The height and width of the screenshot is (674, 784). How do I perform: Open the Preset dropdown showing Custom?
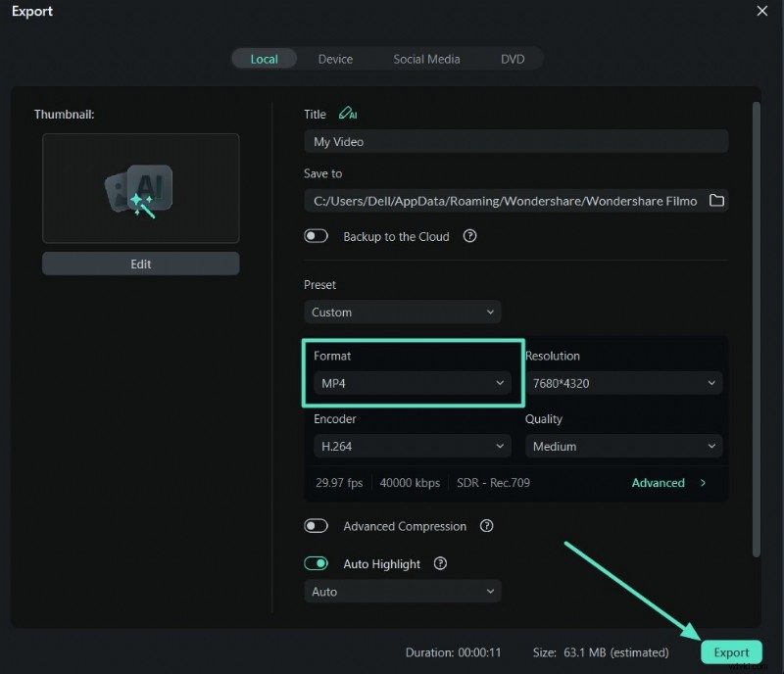[x=402, y=313]
